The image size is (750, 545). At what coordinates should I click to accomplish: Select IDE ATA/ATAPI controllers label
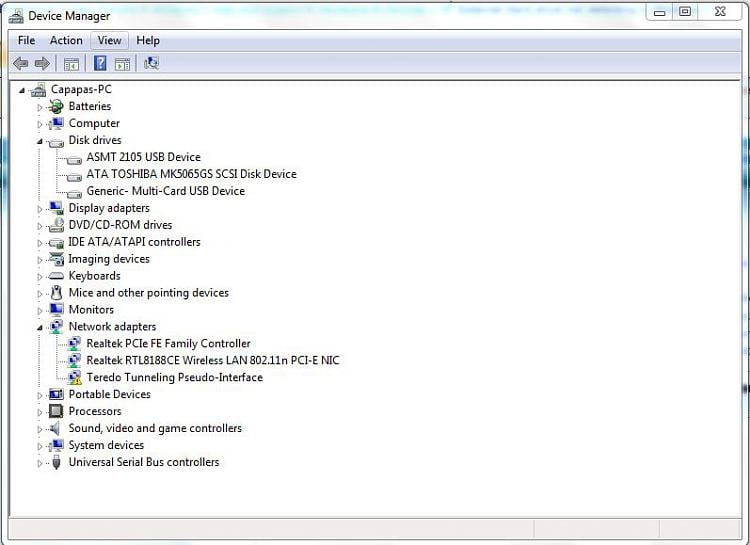pyautogui.click(x=134, y=242)
